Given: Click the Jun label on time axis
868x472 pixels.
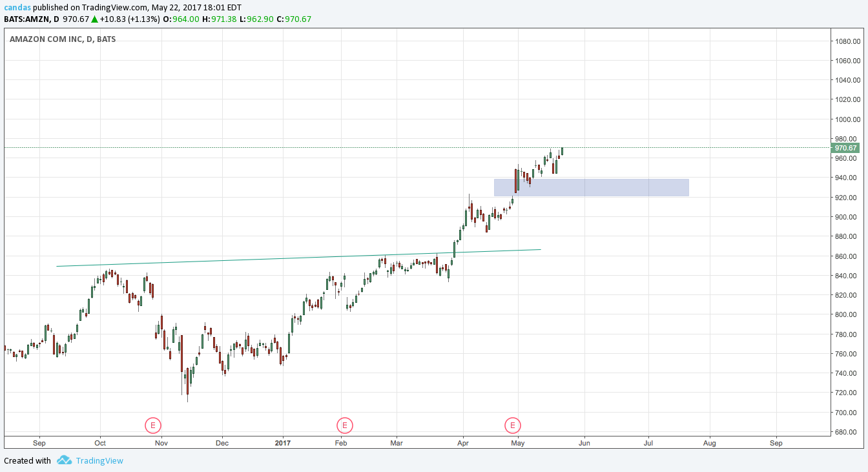Looking at the screenshot, I should tap(584, 444).
